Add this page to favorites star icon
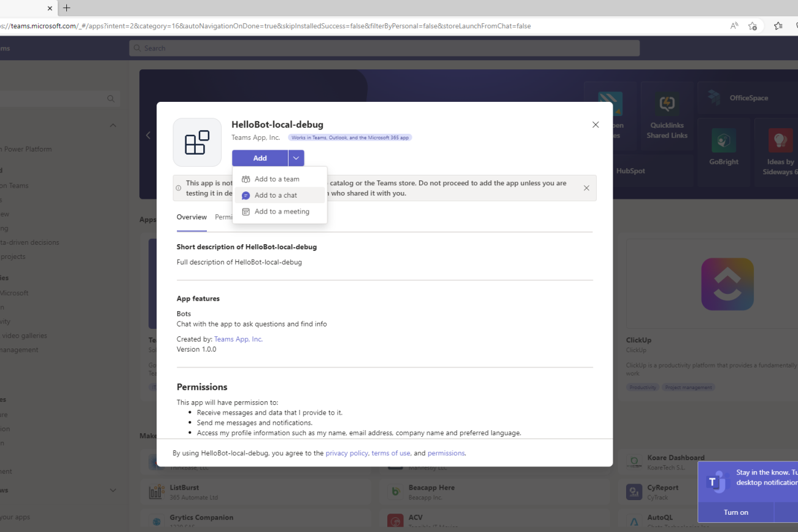This screenshot has width=798, height=532. tap(753, 26)
